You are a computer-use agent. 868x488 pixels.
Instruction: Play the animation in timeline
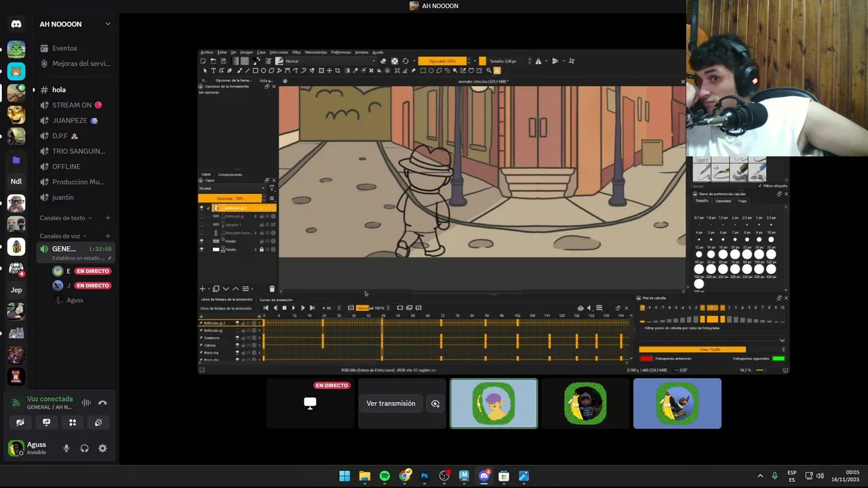[294, 308]
